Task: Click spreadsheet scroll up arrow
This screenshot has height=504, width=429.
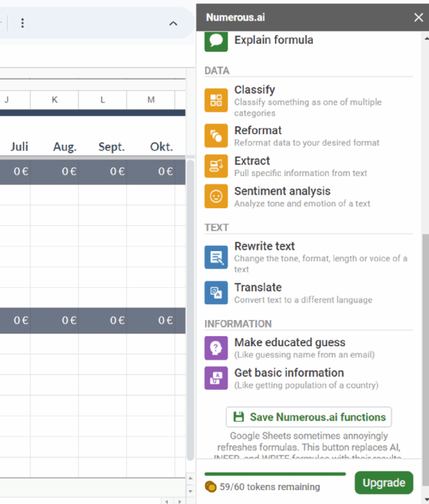Action: 191,479
